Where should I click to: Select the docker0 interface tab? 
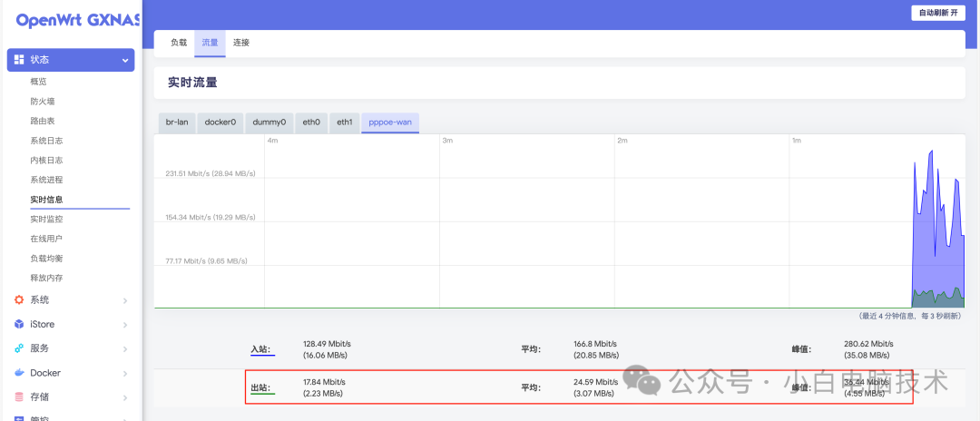220,122
